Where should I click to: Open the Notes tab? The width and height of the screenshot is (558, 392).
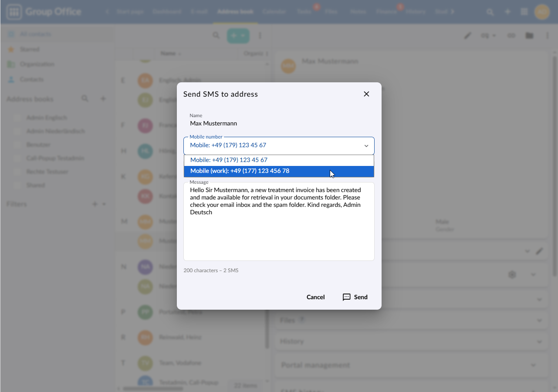pos(358,12)
